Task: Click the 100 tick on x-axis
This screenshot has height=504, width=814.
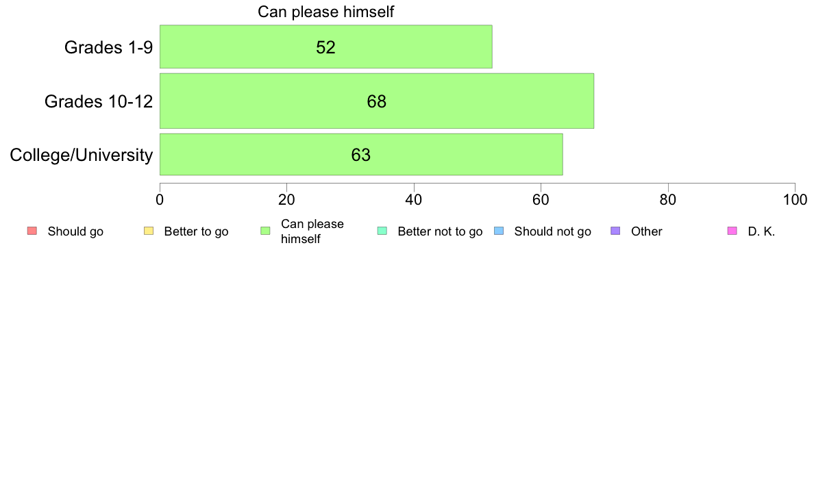Action: [x=795, y=200]
